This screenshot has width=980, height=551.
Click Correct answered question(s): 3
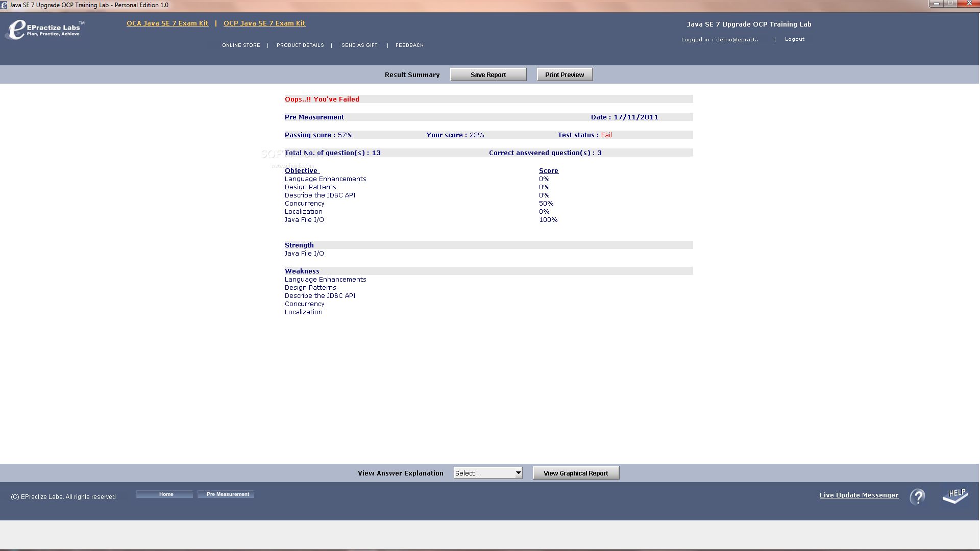click(545, 153)
